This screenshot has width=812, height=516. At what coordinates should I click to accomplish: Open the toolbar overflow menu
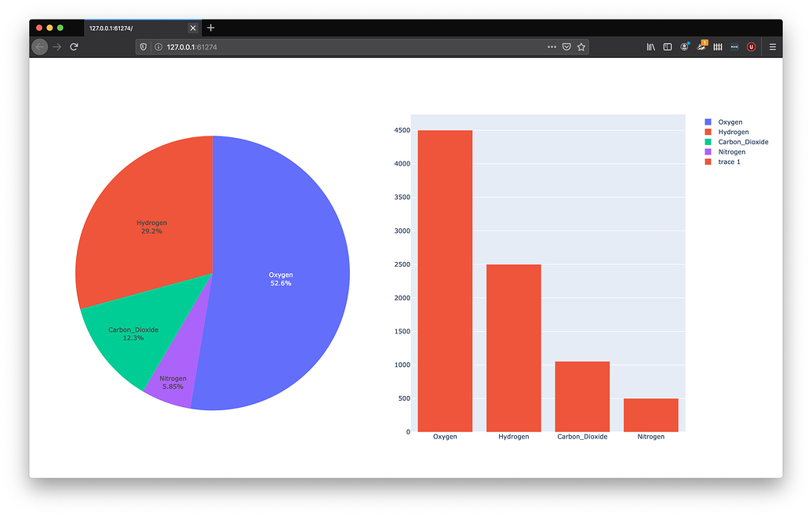click(734, 46)
